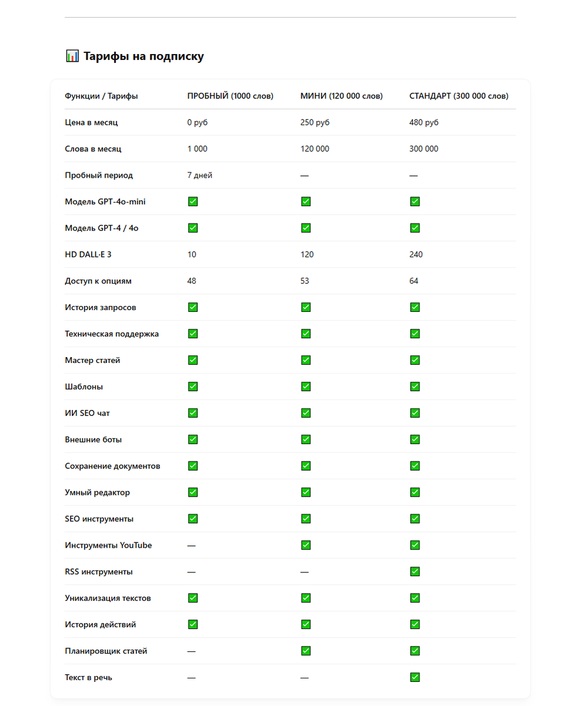
Task: Click the Тарифы на подписку heading
Action: (144, 56)
